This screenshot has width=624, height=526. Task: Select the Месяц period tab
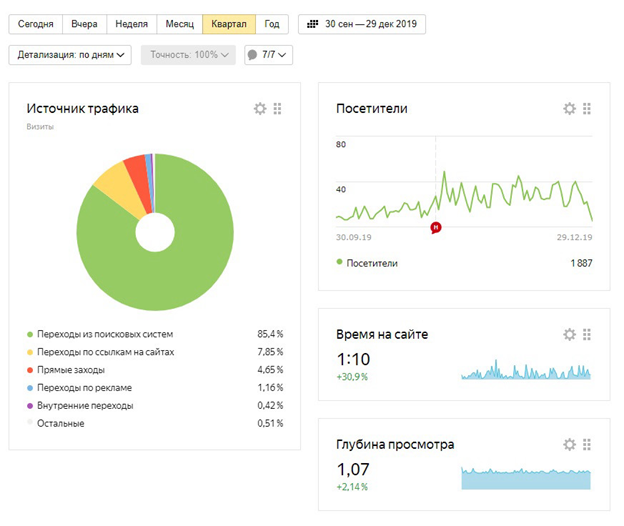click(x=179, y=24)
